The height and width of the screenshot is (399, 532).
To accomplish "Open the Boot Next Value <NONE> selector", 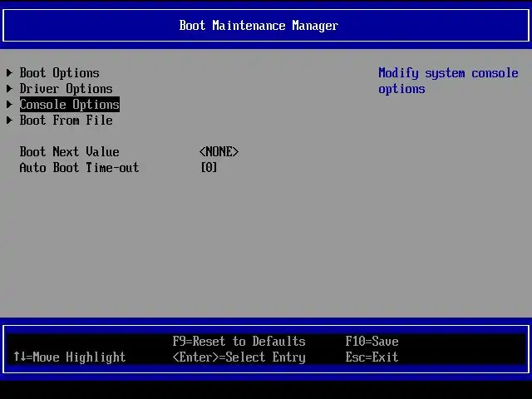I will [x=219, y=151].
